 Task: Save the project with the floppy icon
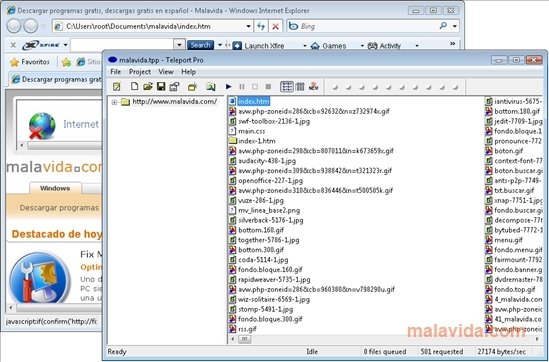click(161, 86)
